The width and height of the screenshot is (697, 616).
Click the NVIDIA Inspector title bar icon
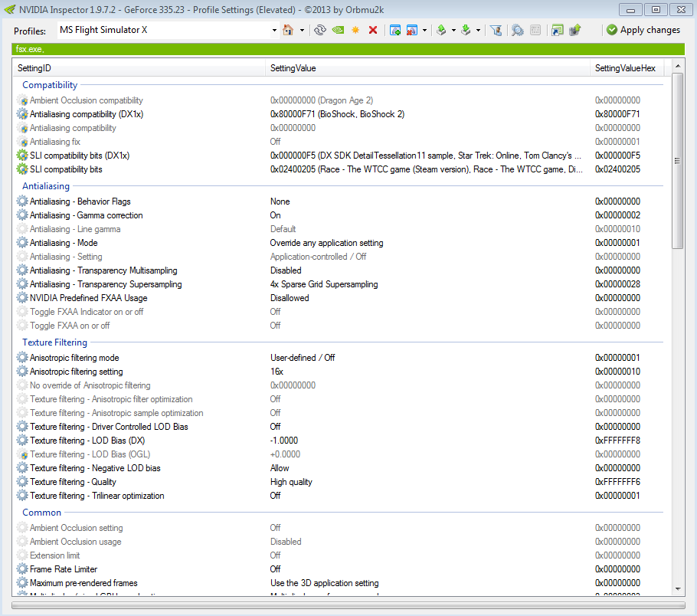click(10, 9)
